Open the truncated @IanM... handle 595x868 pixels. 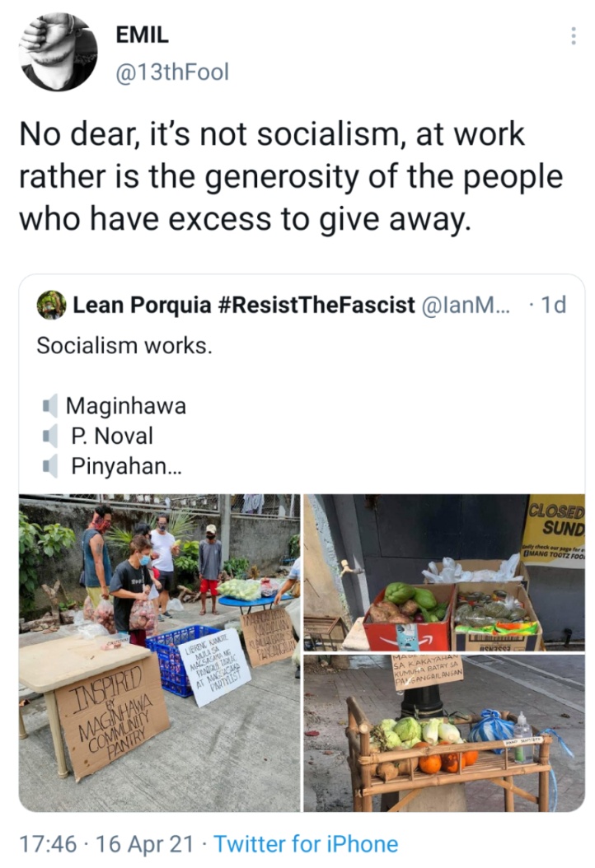pos(466,305)
